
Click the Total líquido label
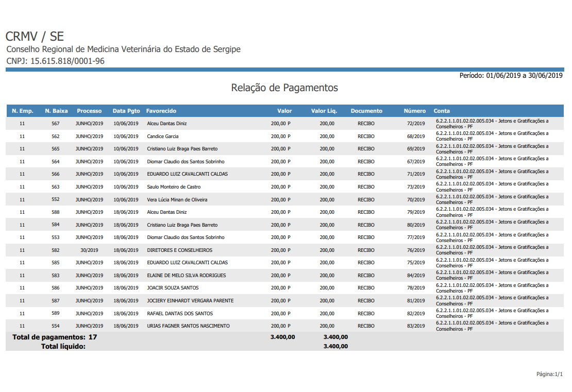pyautogui.click(x=63, y=347)
